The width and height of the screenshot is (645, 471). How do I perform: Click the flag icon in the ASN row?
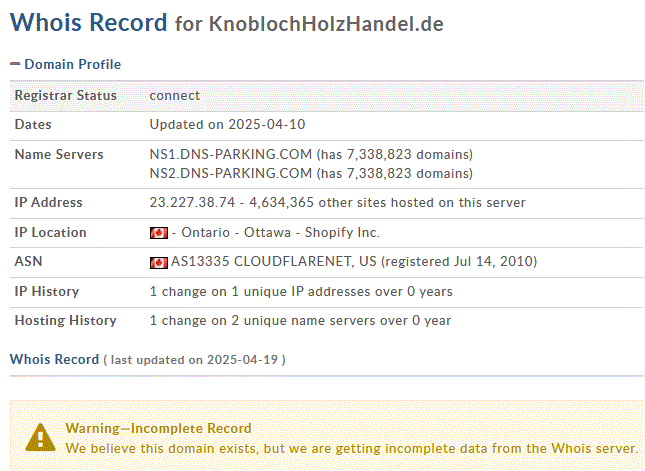tap(159, 262)
